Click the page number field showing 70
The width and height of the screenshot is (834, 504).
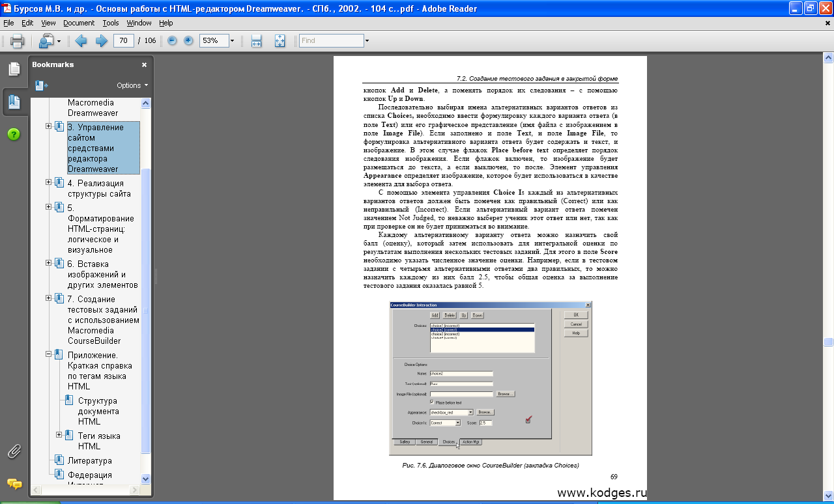click(x=123, y=40)
